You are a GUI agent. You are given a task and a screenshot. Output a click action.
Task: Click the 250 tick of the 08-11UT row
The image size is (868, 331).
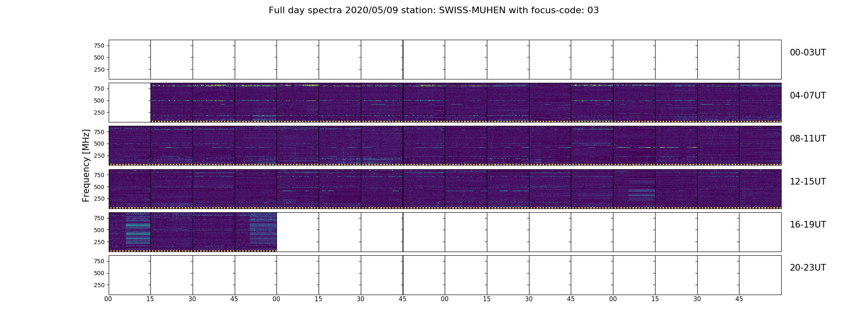click(x=99, y=156)
